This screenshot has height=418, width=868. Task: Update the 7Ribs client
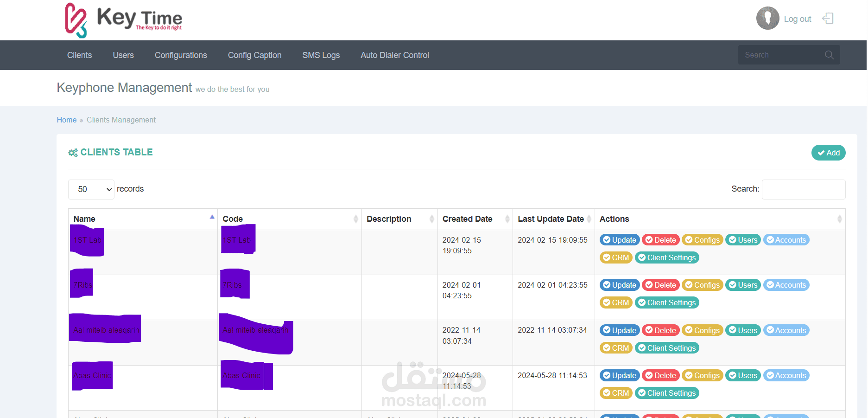point(620,285)
